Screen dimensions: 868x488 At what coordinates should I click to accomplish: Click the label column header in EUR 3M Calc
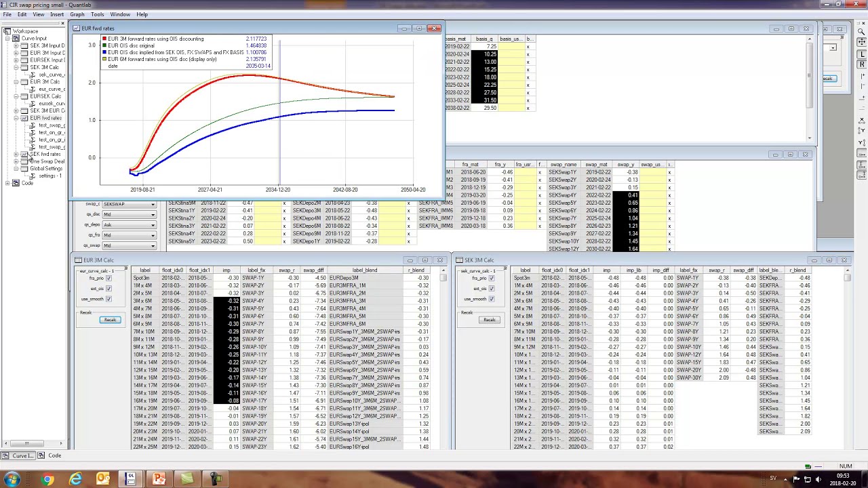[145, 270]
